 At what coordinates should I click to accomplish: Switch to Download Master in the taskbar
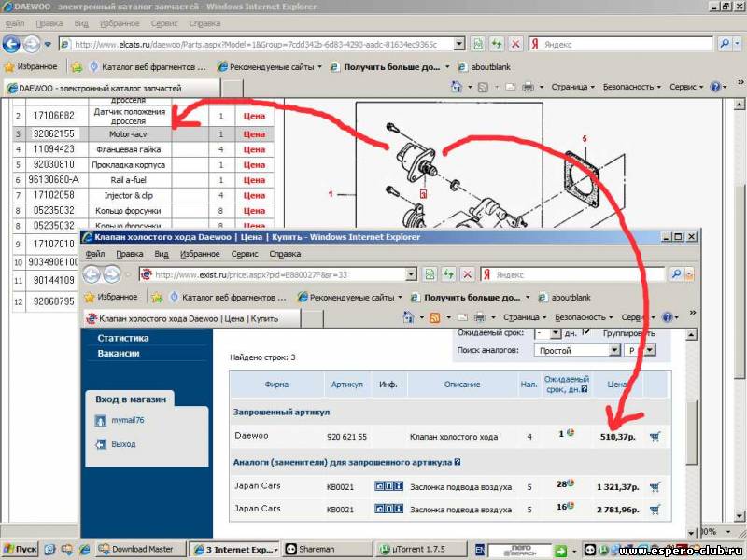pos(139,550)
